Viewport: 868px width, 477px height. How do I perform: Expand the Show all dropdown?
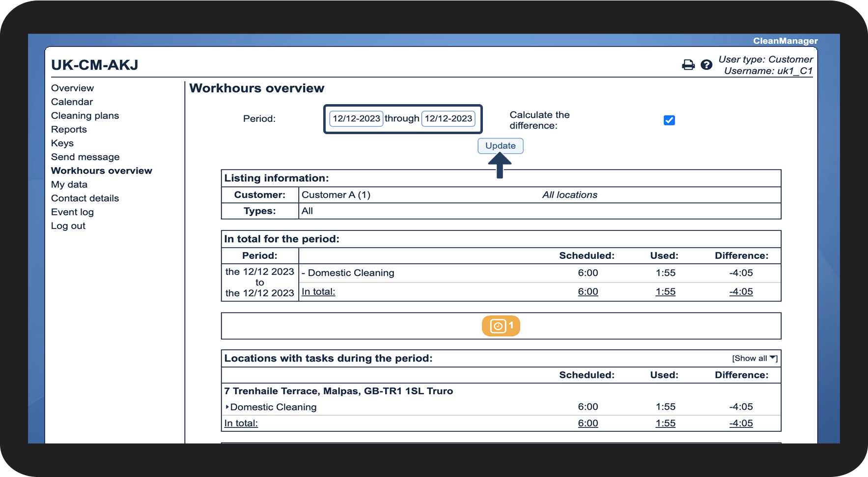[754, 358]
